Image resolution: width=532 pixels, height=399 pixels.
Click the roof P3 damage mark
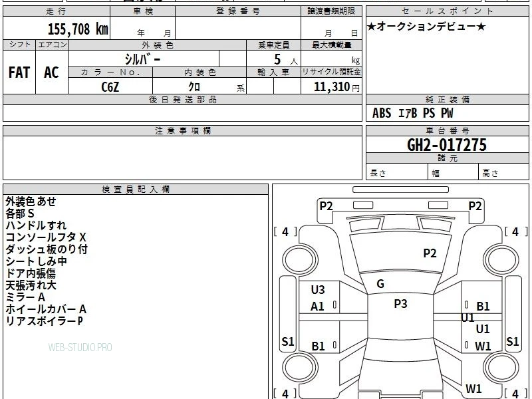(x=400, y=303)
